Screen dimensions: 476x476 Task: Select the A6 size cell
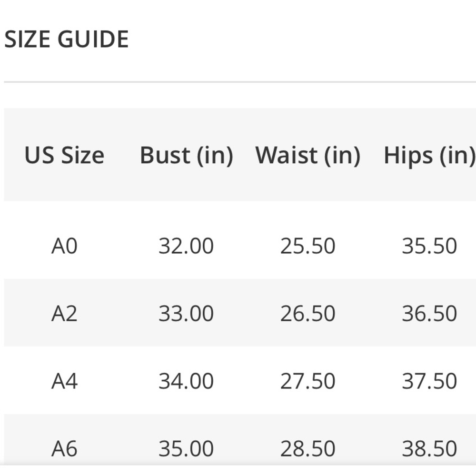coord(64,448)
